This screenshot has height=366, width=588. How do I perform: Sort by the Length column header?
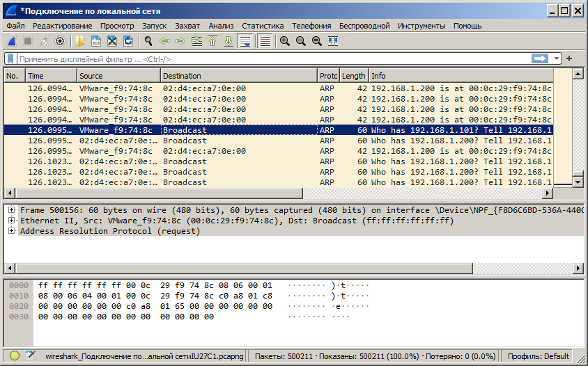coord(354,76)
